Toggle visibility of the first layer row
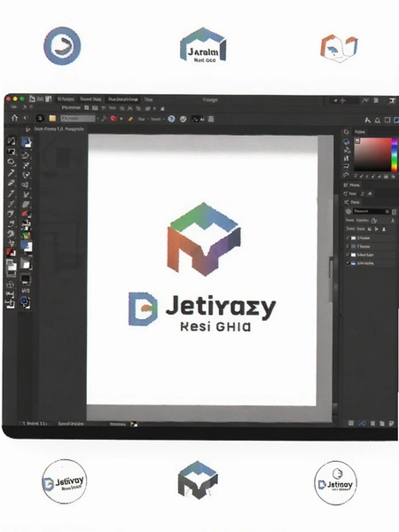Viewport: 399px width, 532px height. [x=348, y=238]
